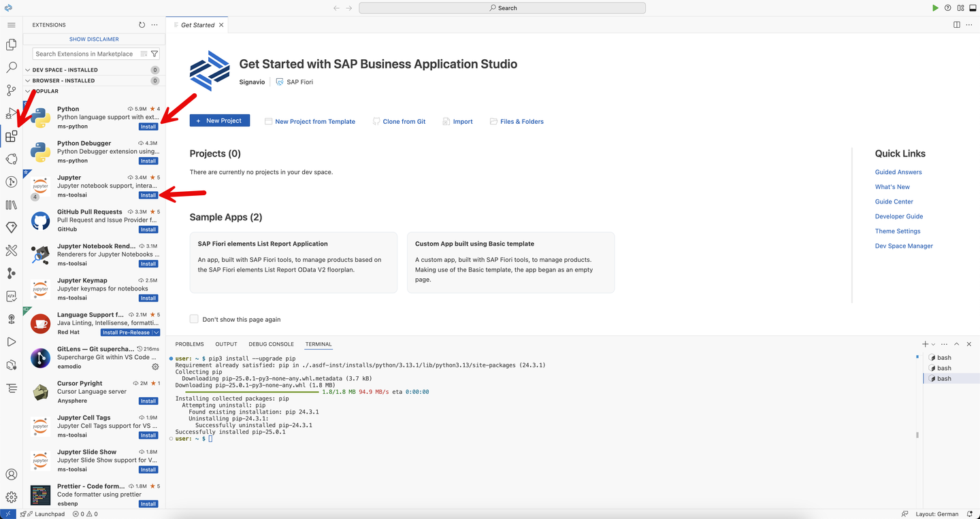Split the editor right
The width and height of the screenshot is (980, 519).
point(957,25)
